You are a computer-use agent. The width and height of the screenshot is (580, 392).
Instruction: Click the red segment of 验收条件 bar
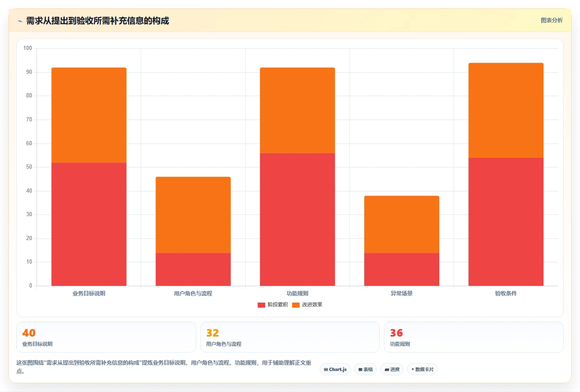point(506,222)
